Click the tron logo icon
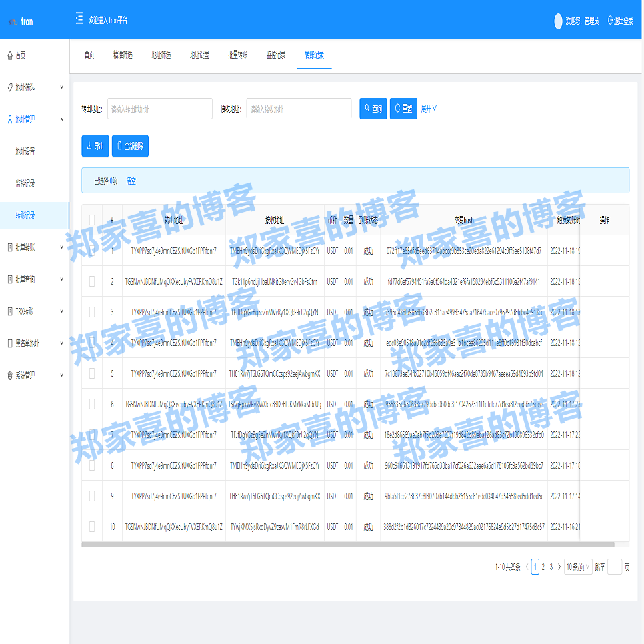644x644 pixels. point(13,22)
